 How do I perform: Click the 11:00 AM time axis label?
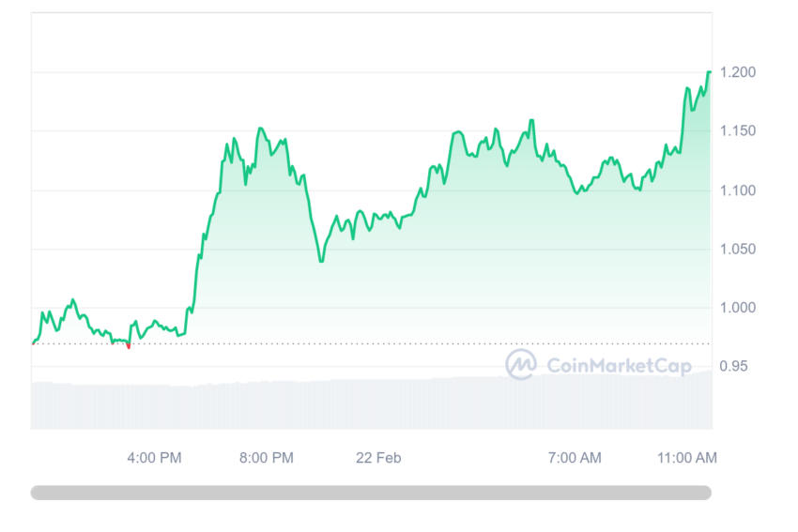point(687,458)
